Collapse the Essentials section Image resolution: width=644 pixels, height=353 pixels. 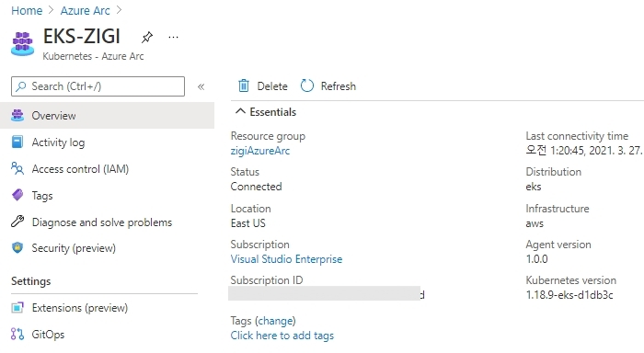click(240, 111)
